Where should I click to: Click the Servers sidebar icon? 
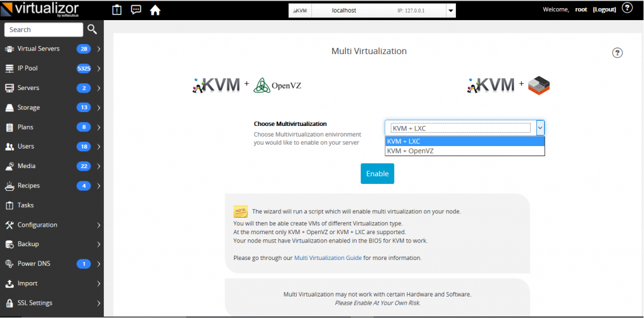[9, 88]
